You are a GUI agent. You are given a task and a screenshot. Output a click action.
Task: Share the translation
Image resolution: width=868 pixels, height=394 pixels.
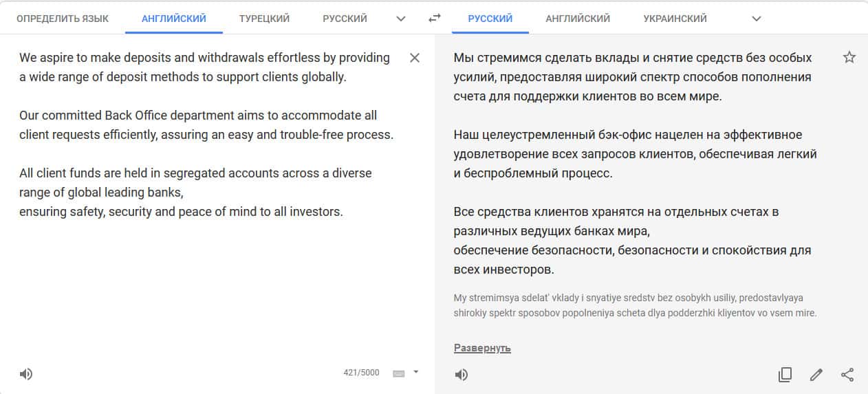847,375
